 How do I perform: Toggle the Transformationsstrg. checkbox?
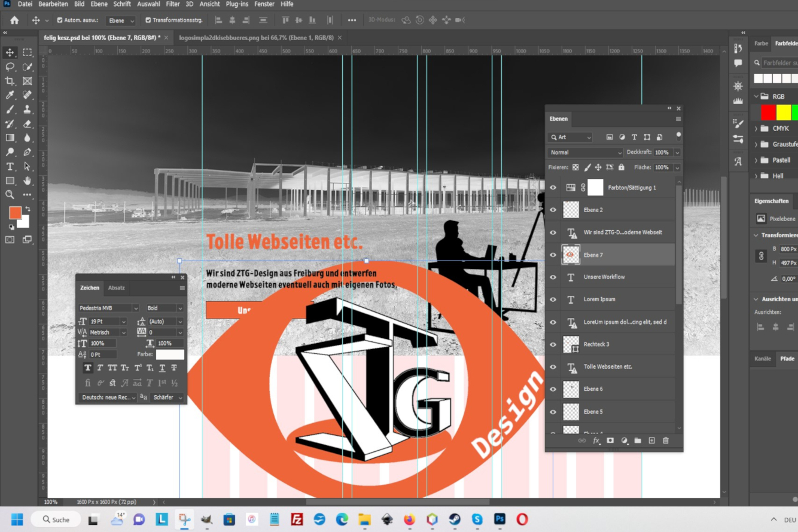click(148, 20)
